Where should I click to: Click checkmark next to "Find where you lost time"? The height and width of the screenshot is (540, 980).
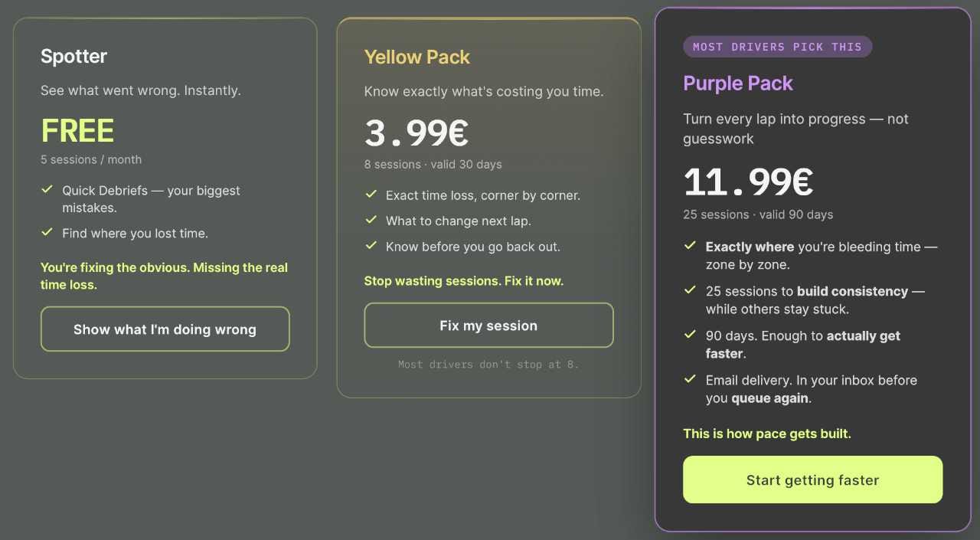[47, 231]
